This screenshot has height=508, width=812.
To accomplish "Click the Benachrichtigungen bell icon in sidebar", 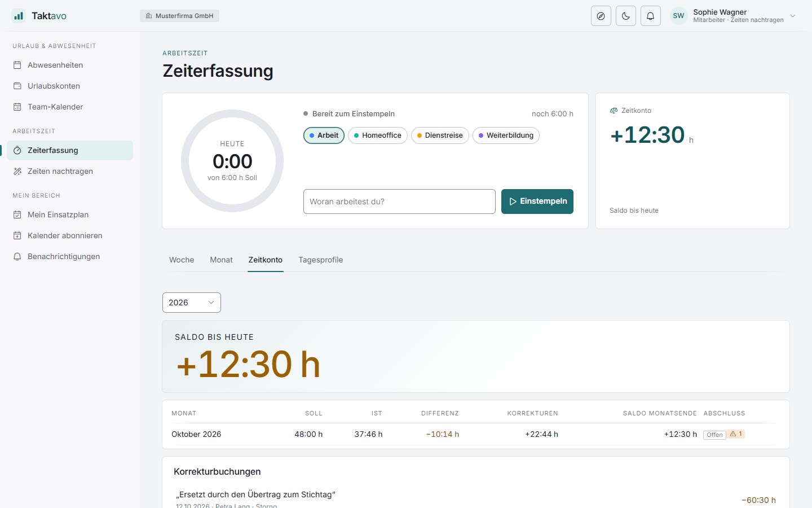I will 17,256.
